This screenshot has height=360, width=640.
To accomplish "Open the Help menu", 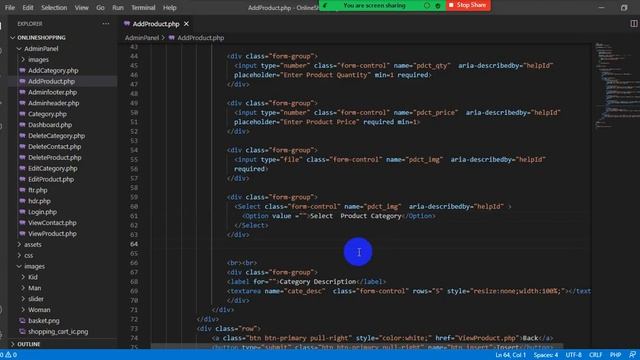I will 169,7.
